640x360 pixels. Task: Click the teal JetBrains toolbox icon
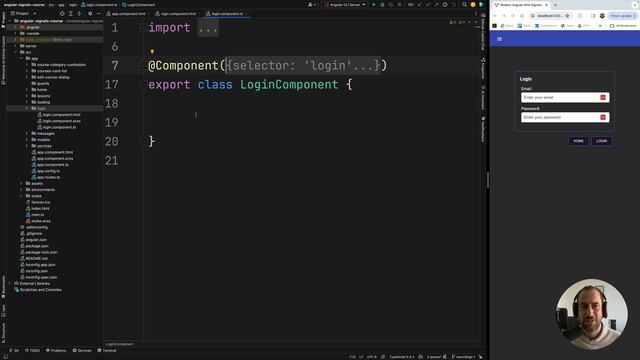[481, 4]
